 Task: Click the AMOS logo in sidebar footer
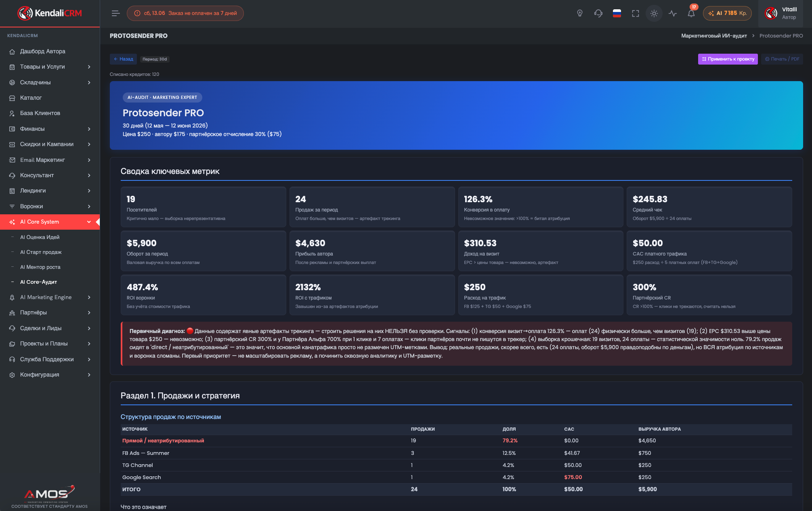(x=49, y=494)
